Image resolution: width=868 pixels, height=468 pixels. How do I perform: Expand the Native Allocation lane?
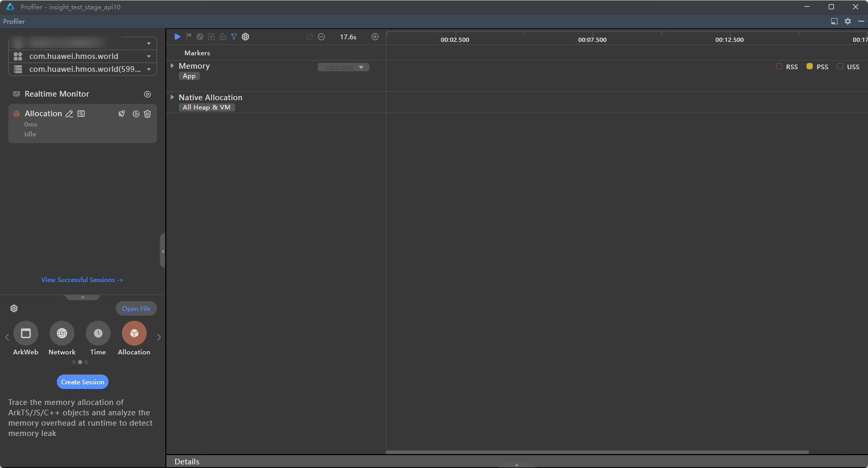[x=172, y=97]
